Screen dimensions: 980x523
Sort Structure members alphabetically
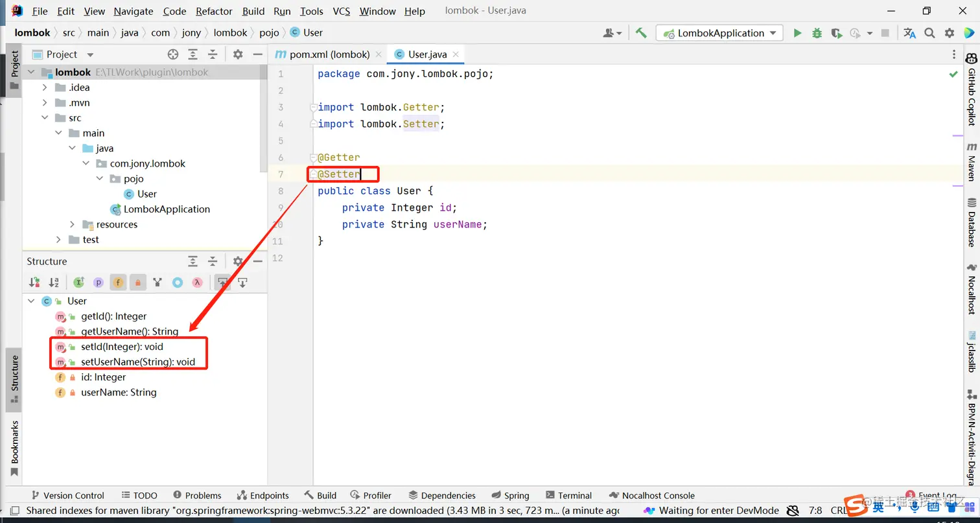[x=54, y=283]
